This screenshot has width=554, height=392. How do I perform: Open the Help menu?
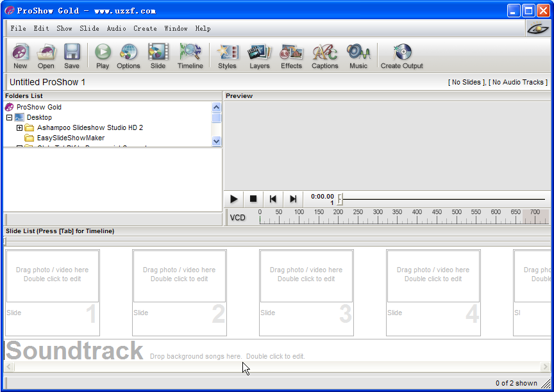point(203,28)
